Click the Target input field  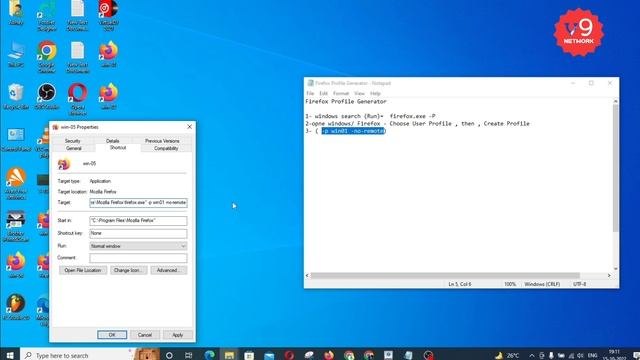[x=138, y=203]
